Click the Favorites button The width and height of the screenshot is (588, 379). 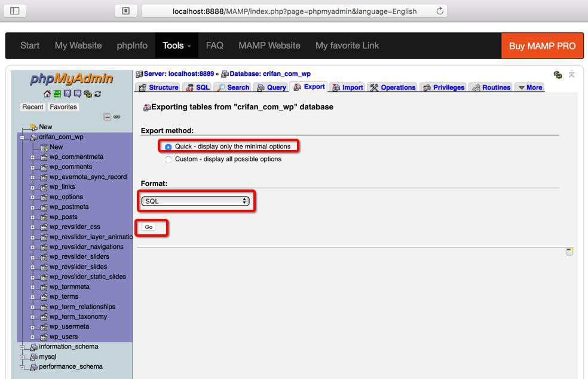63,107
